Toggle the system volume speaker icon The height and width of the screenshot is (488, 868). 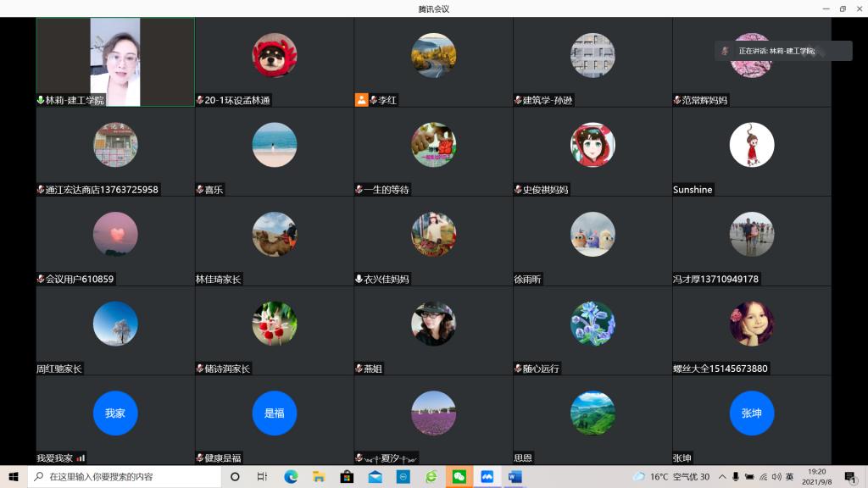pos(777,477)
